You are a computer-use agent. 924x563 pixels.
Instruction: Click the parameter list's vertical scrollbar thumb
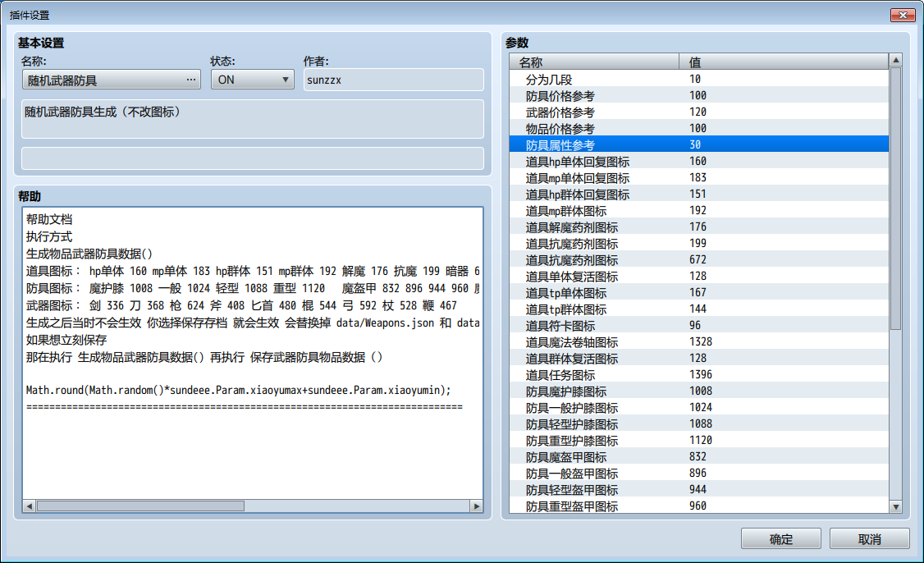pos(896,199)
